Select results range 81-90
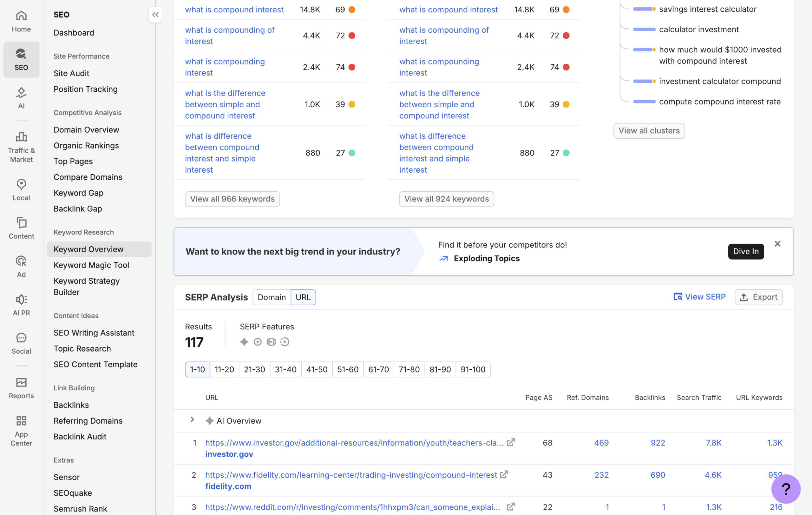812x515 pixels. (x=440, y=369)
